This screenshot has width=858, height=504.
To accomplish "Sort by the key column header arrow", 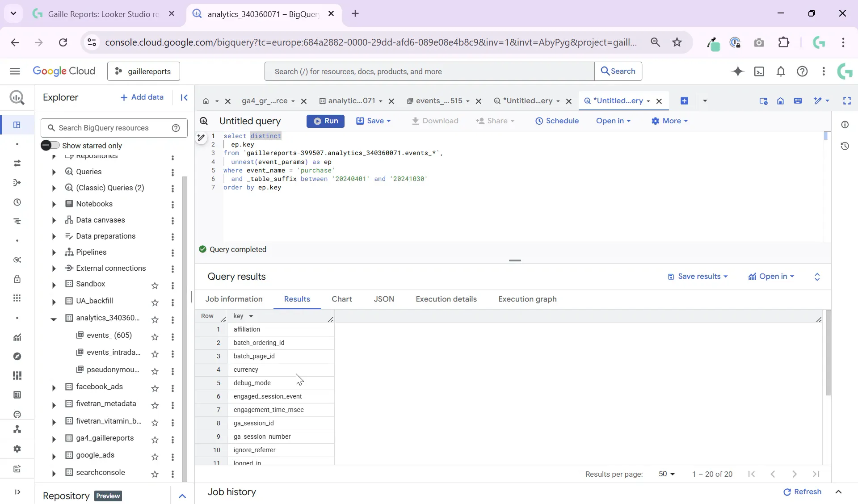I will click(x=251, y=316).
